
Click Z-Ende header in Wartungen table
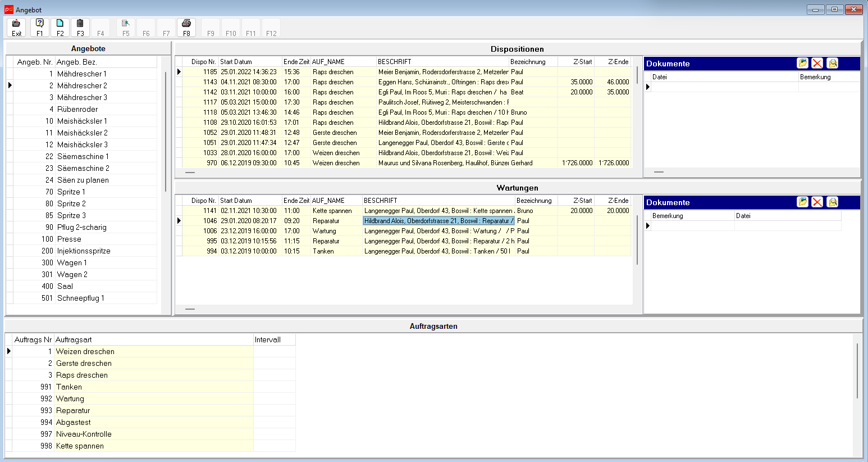[613, 201]
